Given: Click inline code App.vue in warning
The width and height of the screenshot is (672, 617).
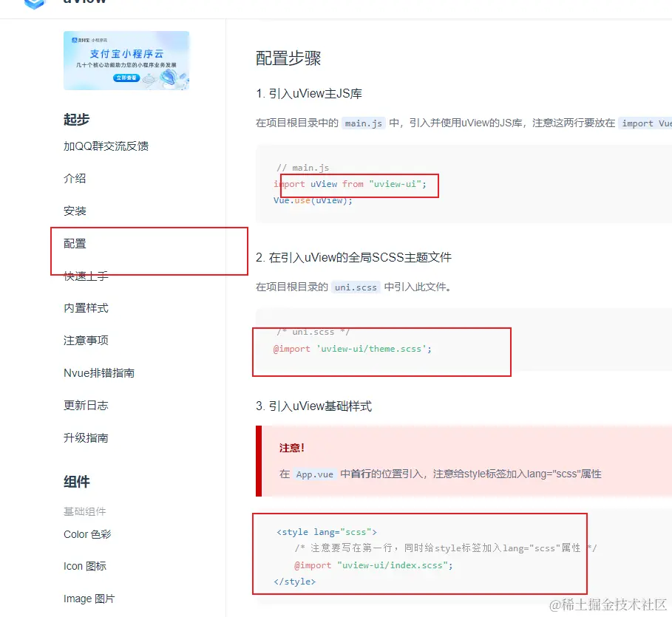Looking at the screenshot, I should 315,474.
